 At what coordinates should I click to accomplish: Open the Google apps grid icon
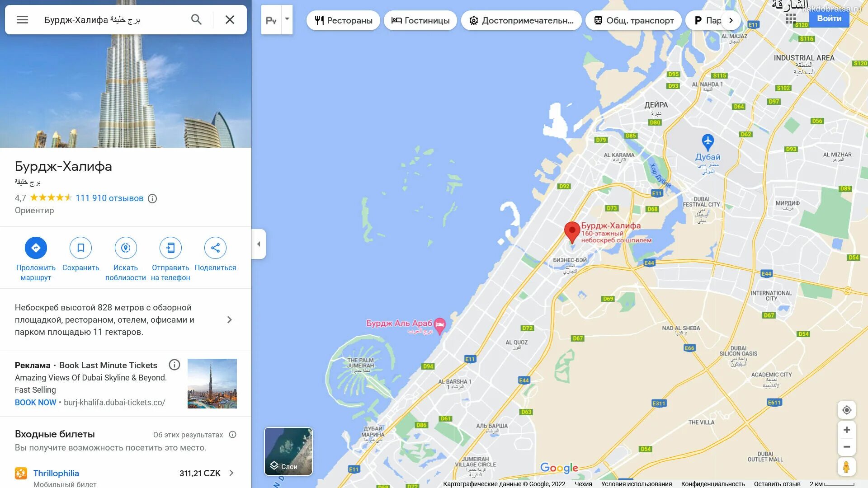[791, 19]
